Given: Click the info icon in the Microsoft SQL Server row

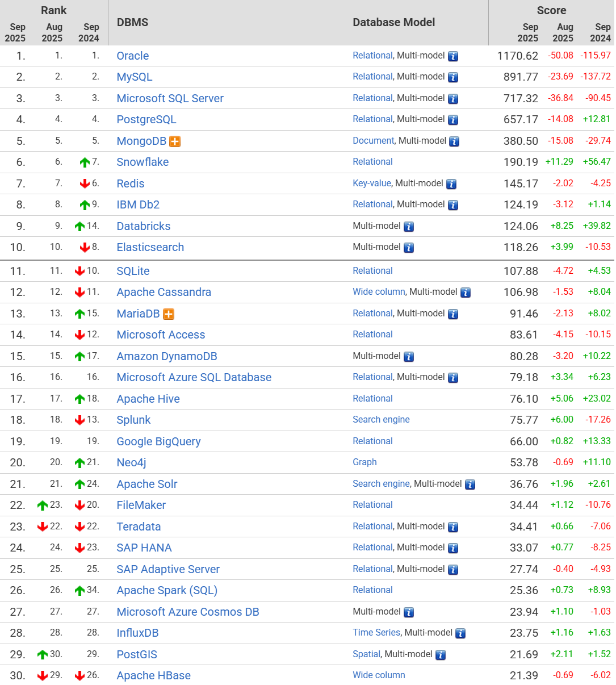Looking at the screenshot, I should (x=453, y=99).
